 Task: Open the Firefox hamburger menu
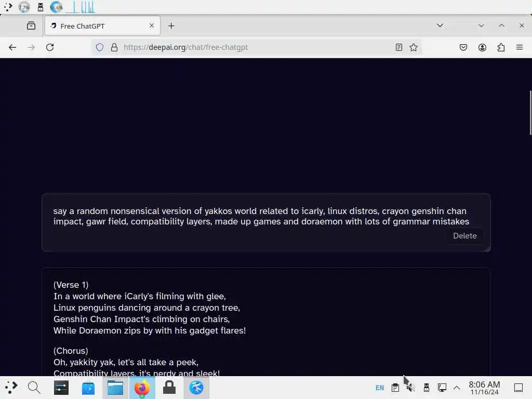520,47
